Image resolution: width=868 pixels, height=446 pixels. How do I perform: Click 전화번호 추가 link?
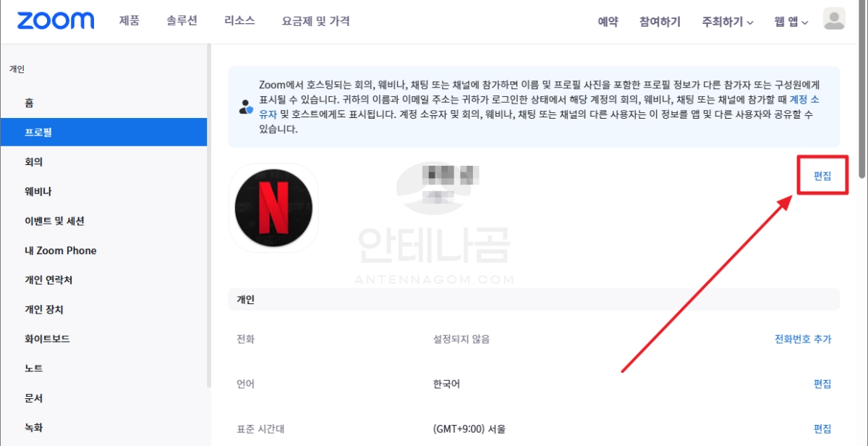point(803,339)
